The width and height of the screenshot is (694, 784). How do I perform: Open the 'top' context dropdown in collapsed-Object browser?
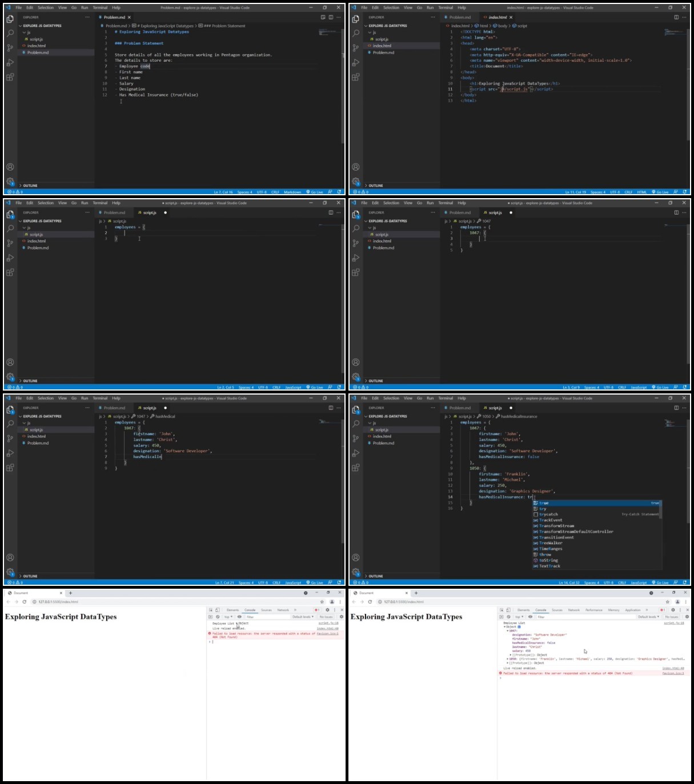228,617
